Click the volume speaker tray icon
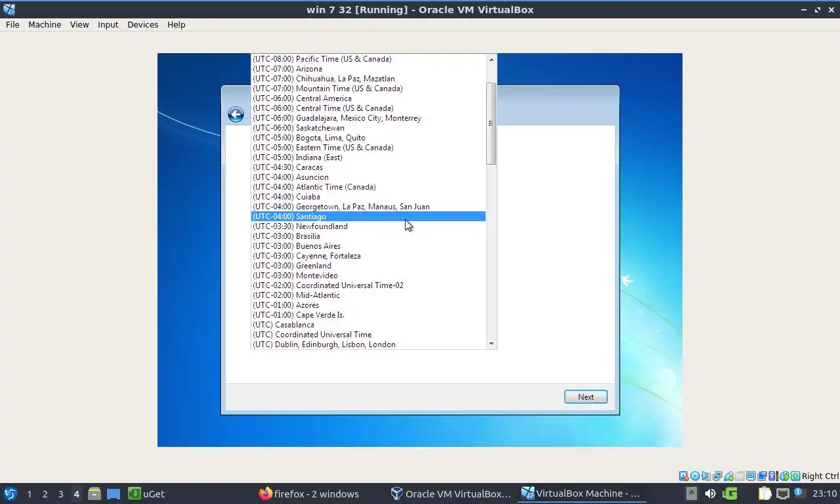Viewport: 840px width, 504px height. (x=710, y=493)
